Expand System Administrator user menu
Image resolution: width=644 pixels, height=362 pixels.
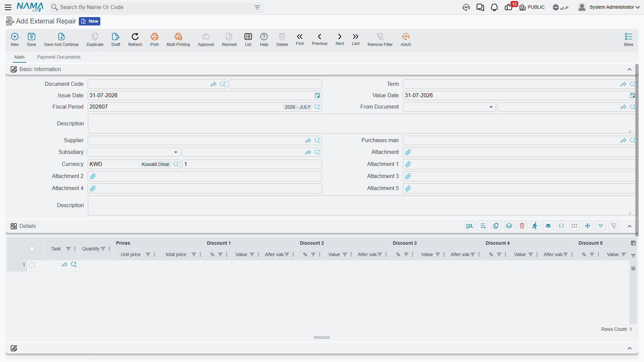click(x=609, y=7)
